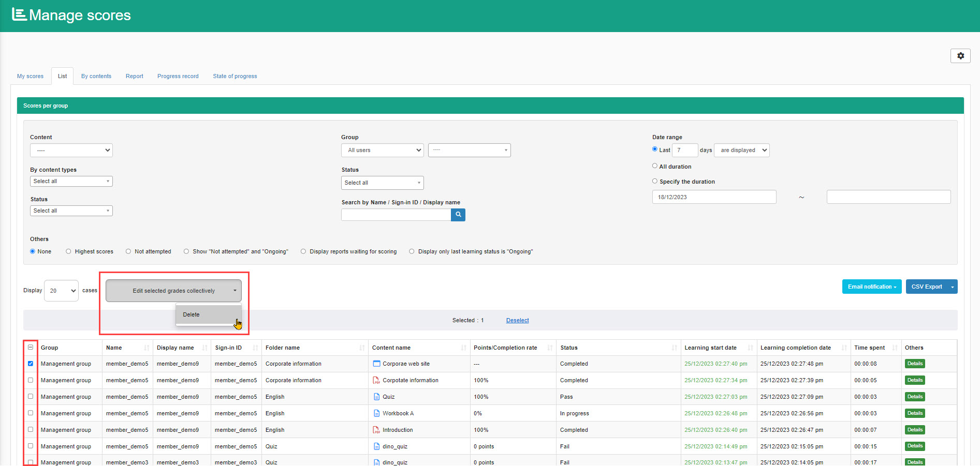This screenshot has width=980, height=466.
Task: Open the Content dropdown
Action: pos(71,150)
